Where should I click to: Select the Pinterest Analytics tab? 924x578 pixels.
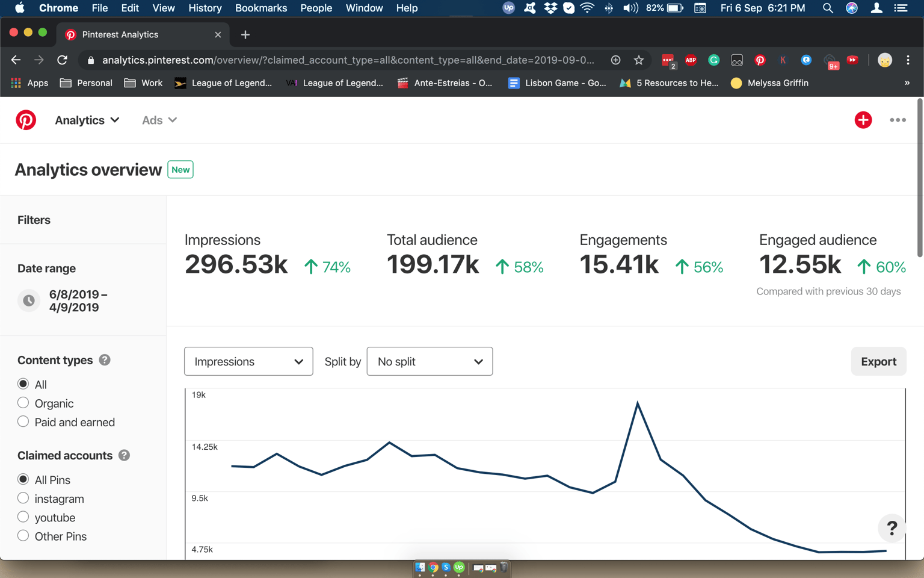point(143,35)
